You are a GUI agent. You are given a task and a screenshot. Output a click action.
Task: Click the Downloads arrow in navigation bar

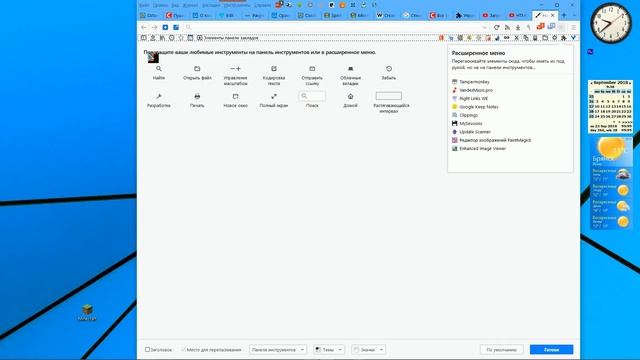[518, 27]
